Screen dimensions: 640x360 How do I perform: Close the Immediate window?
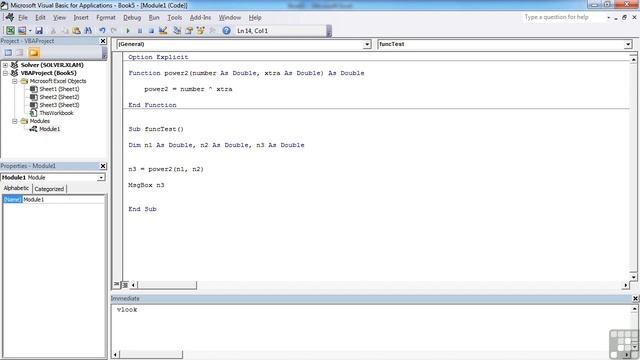point(635,299)
